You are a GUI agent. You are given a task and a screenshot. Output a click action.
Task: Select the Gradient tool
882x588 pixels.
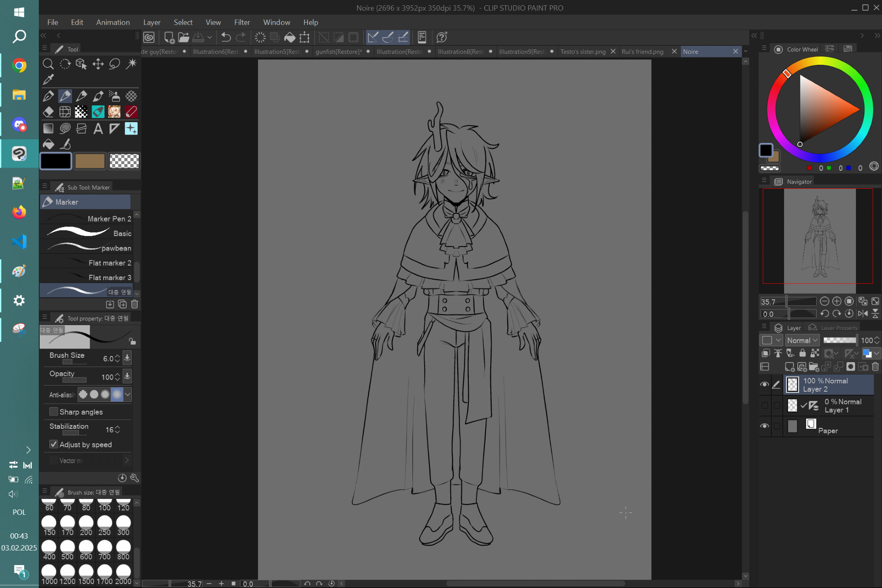48,128
